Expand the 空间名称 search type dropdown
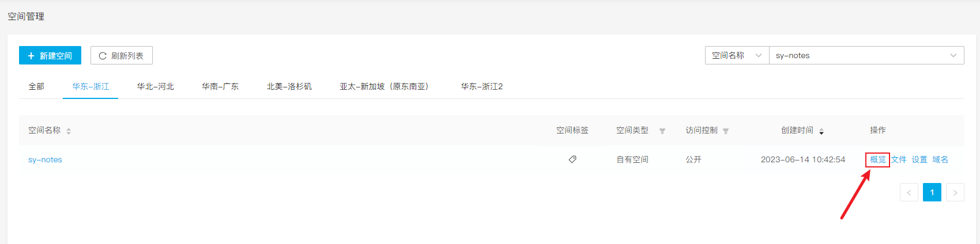Viewport: 980px width, 244px height. tap(737, 55)
